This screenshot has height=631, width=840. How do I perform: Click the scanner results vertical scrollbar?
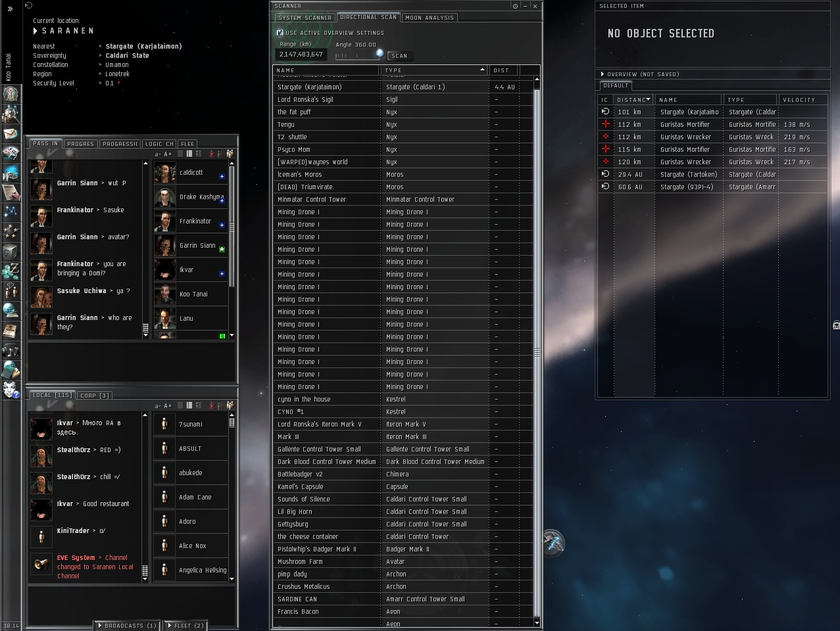point(537,352)
